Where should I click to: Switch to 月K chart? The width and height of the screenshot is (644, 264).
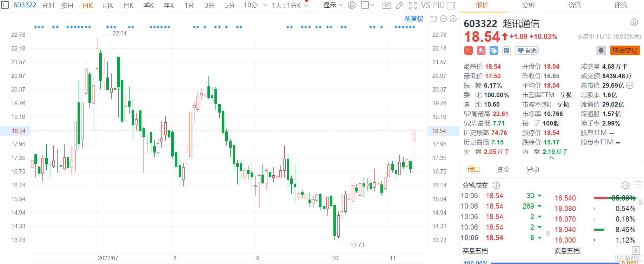click(x=128, y=5)
